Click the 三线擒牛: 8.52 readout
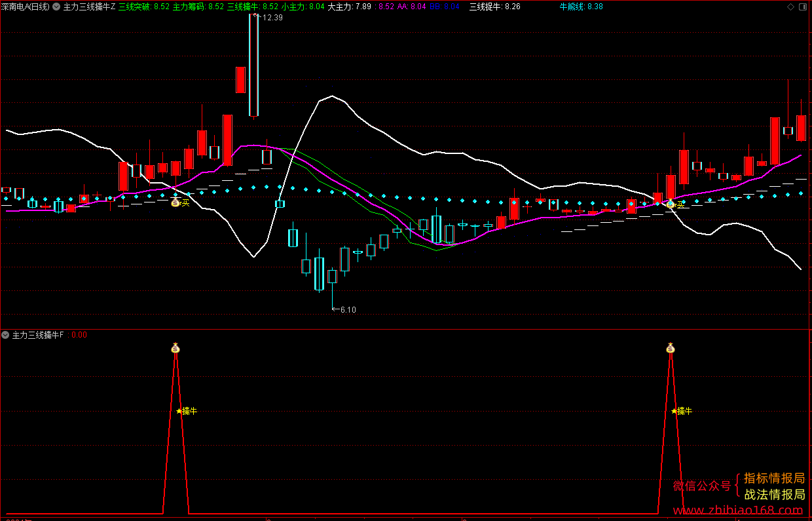Image resolution: width=812 pixels, height=521 pixels. (253, 7)
